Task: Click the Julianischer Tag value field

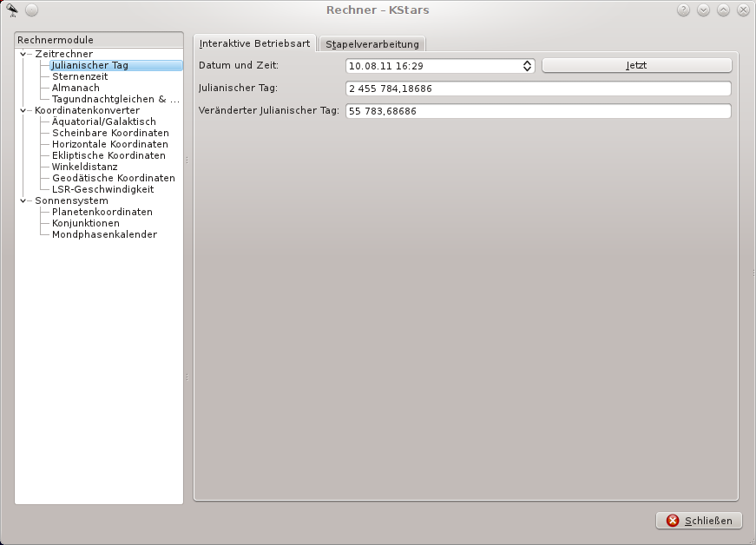Action: (x=537, y=89)
